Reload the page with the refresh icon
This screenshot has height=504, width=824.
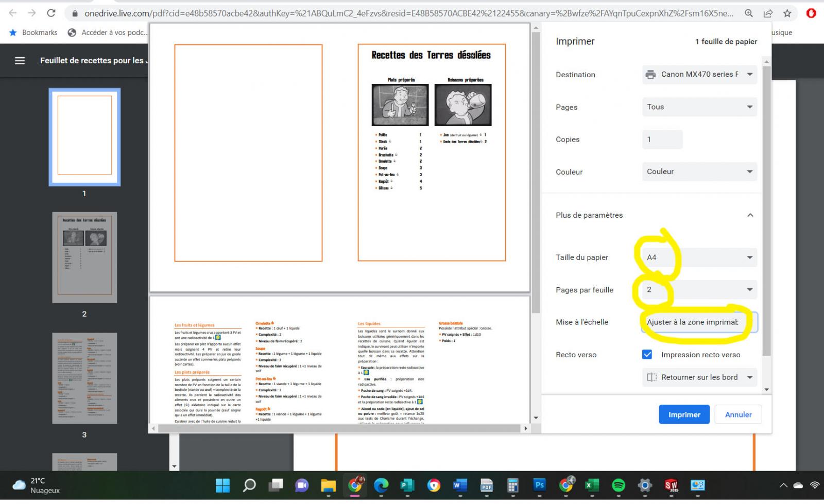(x=51, y=13)
